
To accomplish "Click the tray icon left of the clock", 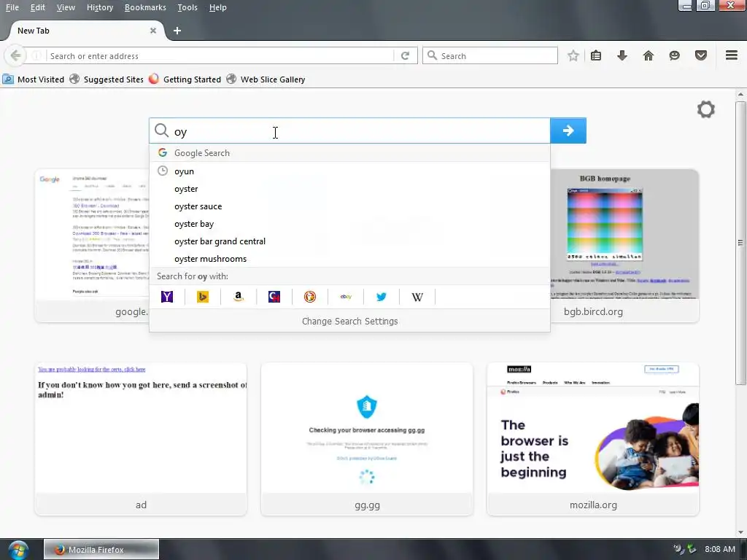I will point(692,549).
